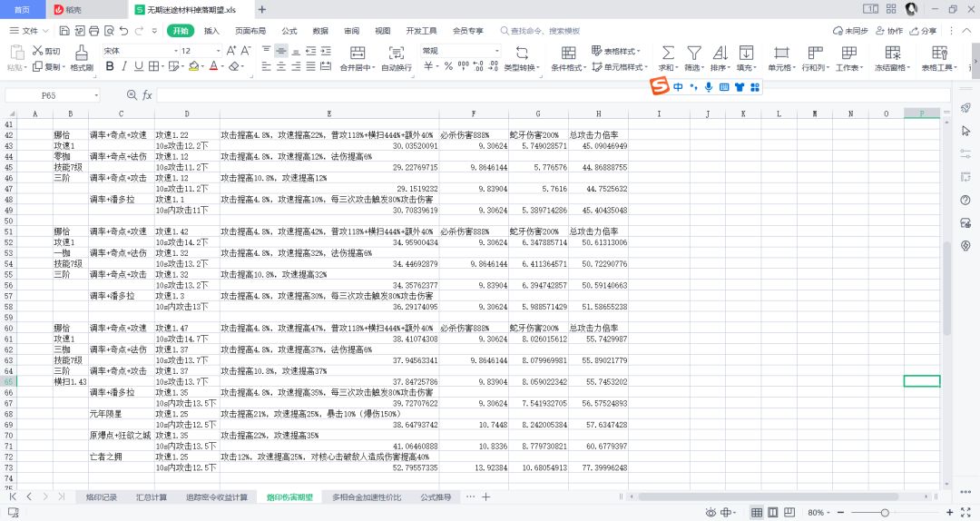Toggle eye protection mode icon in status bar

tap(710, 512)
